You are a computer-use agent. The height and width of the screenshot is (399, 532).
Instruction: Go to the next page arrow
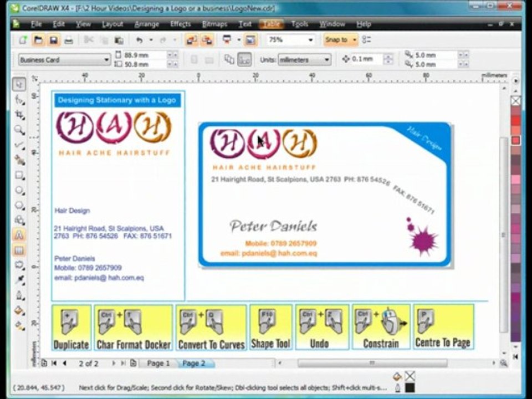tap(114, 364)
